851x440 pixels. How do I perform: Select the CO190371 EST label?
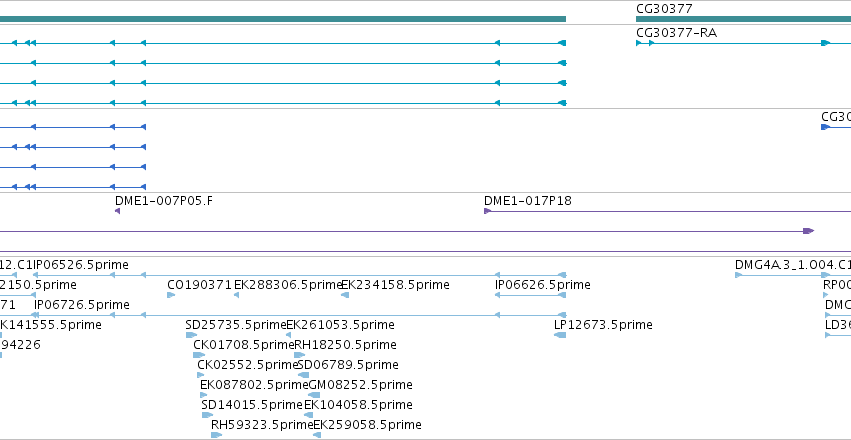point(199,285)
